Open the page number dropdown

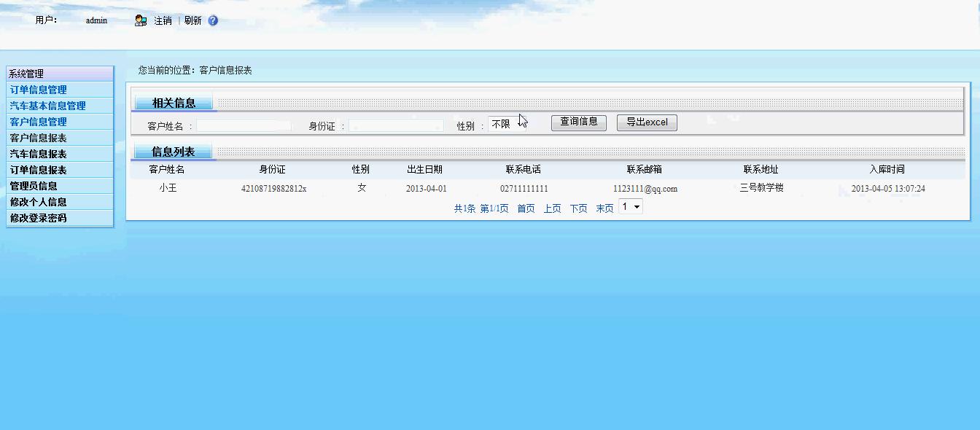click(x=631, y=207)
